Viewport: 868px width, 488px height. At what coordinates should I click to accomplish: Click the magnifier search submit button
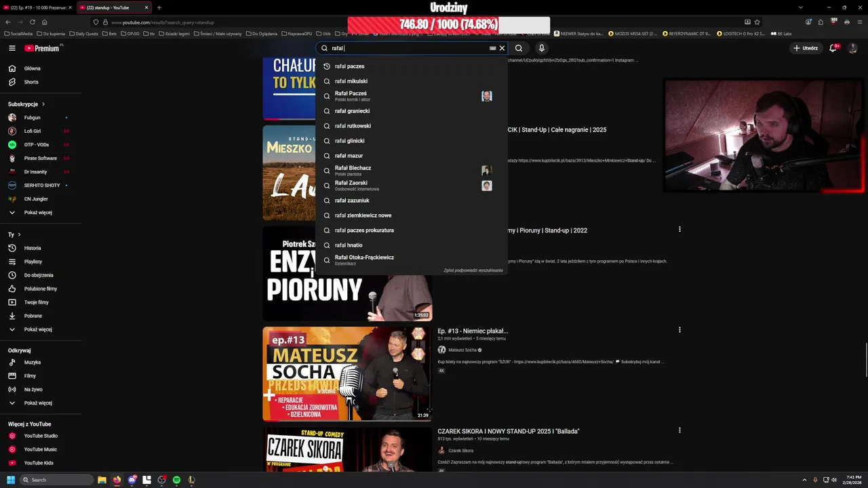point(519,48)
